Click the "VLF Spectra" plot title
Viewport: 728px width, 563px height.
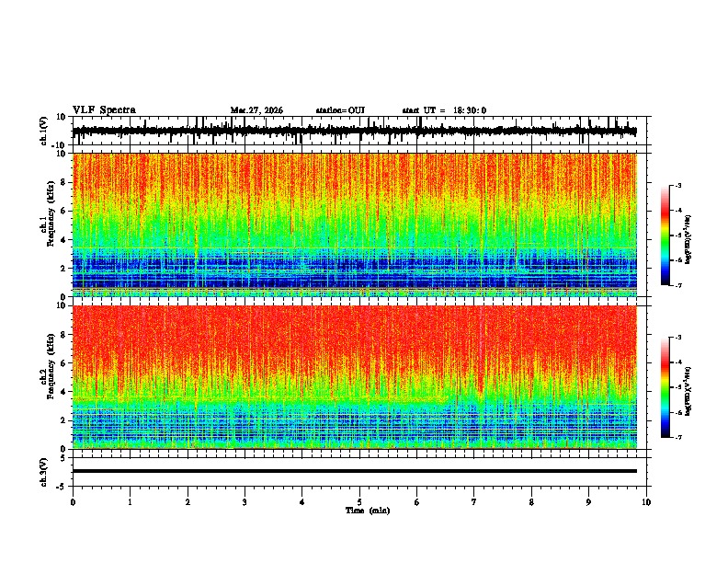104,110
